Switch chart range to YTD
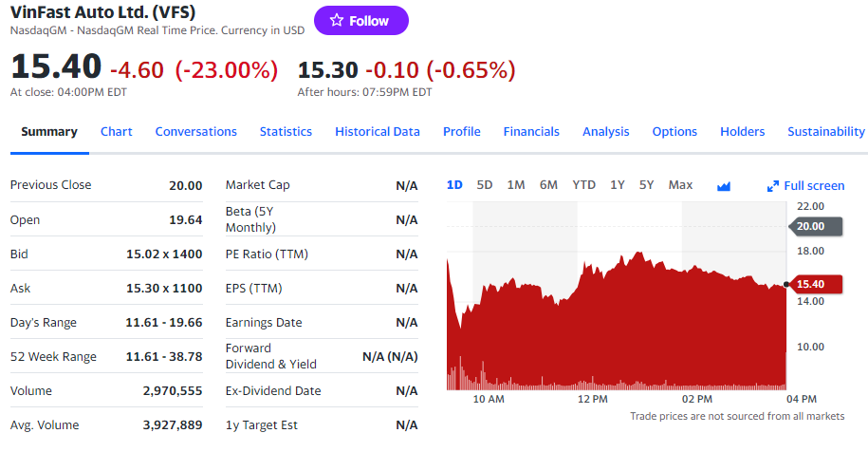Screen dimensions: 868x452 click(x=583, y=185)
